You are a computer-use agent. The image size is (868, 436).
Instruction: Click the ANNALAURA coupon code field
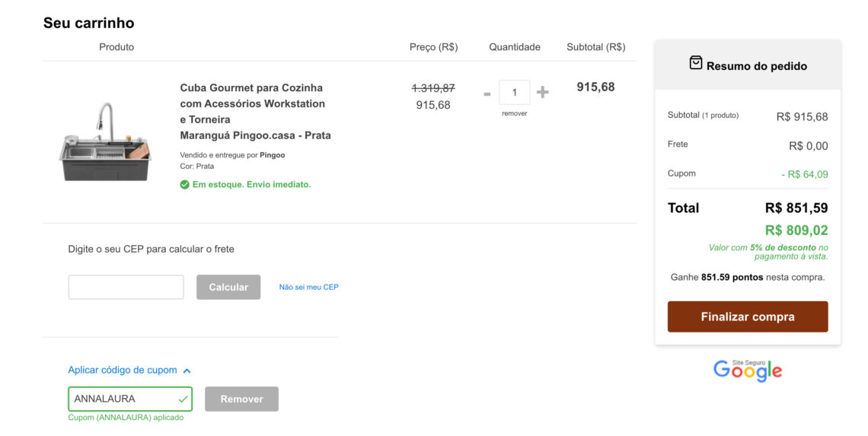point(130,399)
